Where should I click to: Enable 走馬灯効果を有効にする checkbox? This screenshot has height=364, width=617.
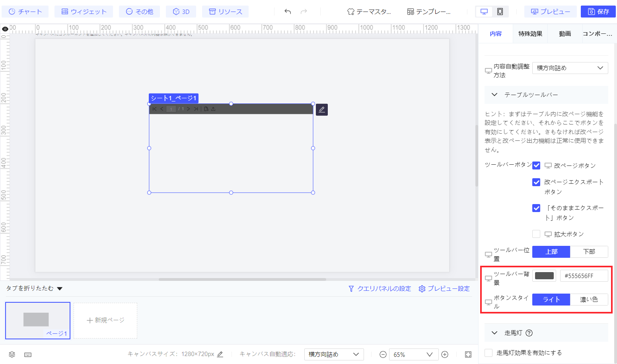tap(489, 352)
